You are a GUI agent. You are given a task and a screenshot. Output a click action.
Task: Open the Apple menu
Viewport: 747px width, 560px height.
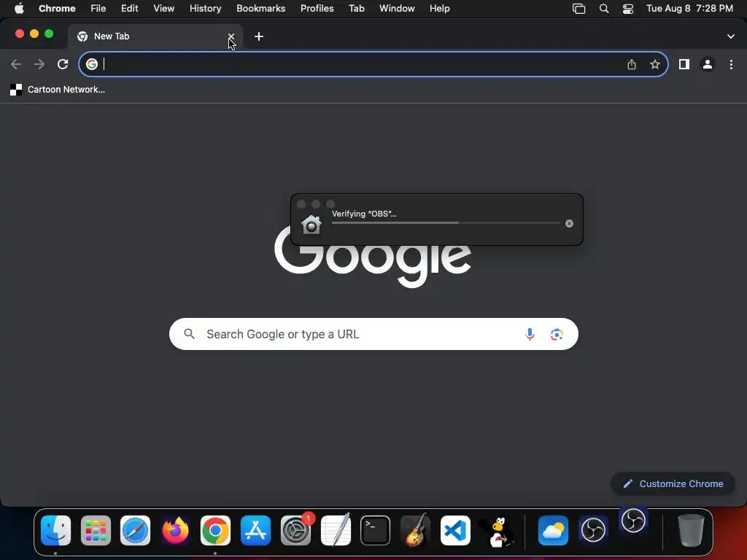19,9
